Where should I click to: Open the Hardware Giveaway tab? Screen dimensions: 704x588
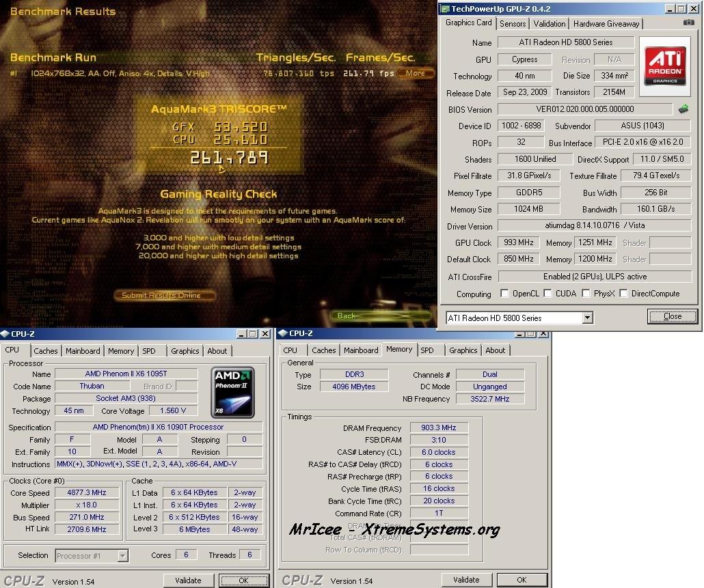606,24
